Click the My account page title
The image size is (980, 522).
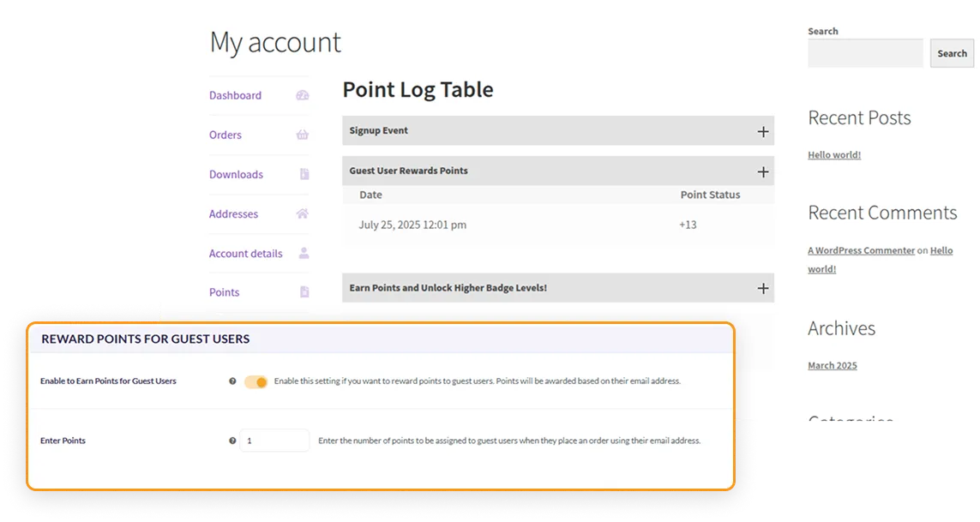[275, 43]
